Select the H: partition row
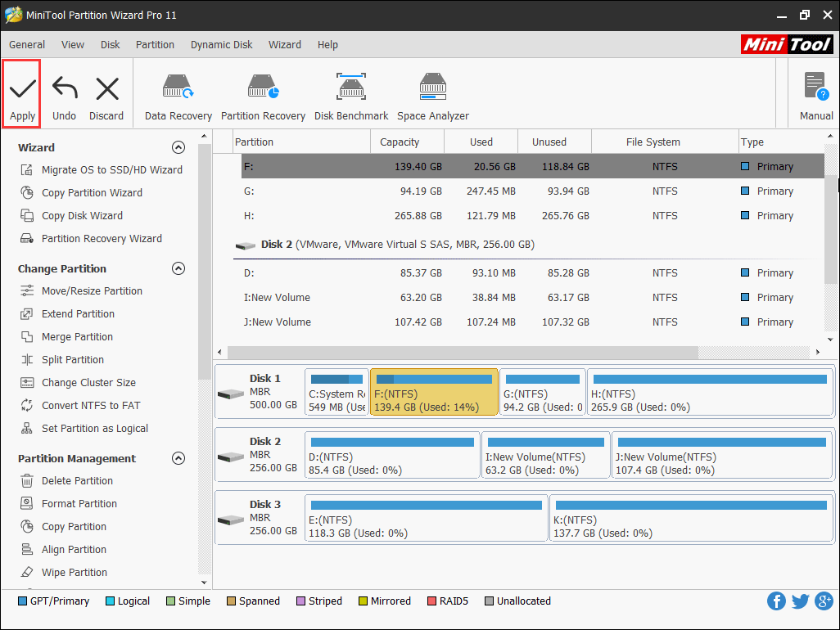The width and height of the screenshot is (840, 630). (532, 216)
